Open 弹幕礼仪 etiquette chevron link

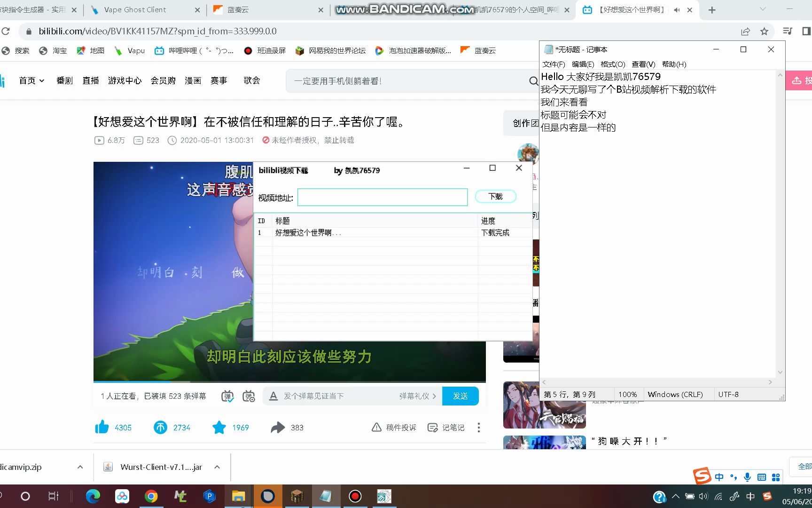pos(418,396)
